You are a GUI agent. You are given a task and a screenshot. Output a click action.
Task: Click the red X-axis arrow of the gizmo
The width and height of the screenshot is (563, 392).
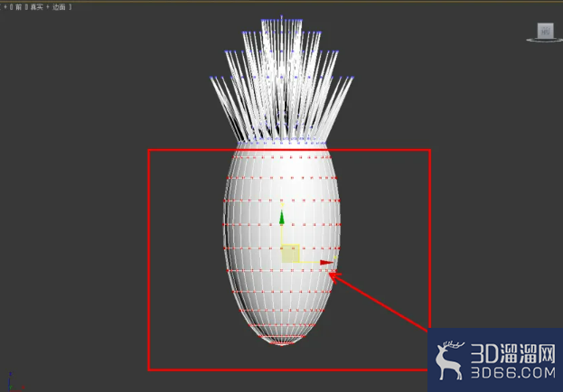[x=327, y=263]
